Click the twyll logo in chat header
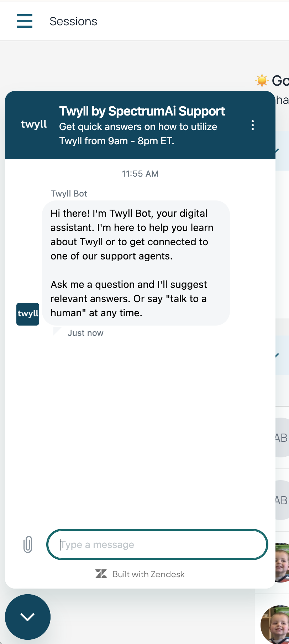289x644 pixels. [34, 125]
